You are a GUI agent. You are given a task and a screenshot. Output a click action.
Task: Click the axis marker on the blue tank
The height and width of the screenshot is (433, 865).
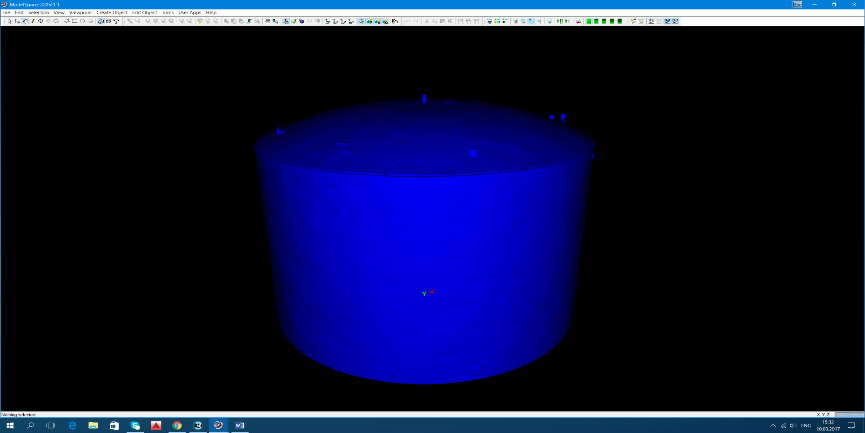(428, 293)
